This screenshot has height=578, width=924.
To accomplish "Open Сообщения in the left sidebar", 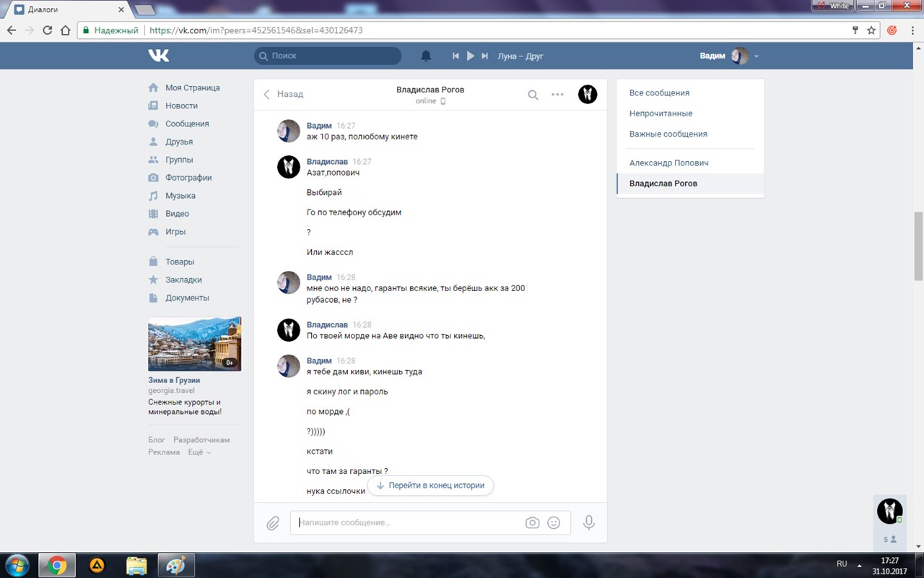I will click(x=186, y=124).
